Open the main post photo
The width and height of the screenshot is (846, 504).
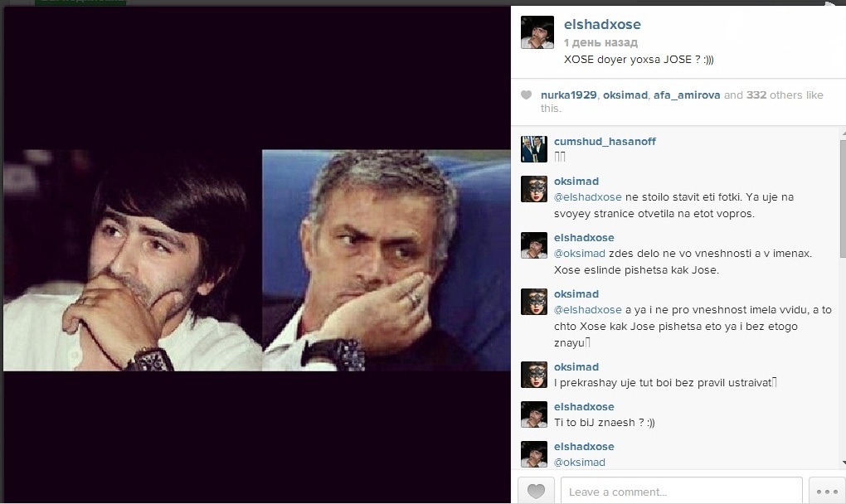click(x=257, y=260)
